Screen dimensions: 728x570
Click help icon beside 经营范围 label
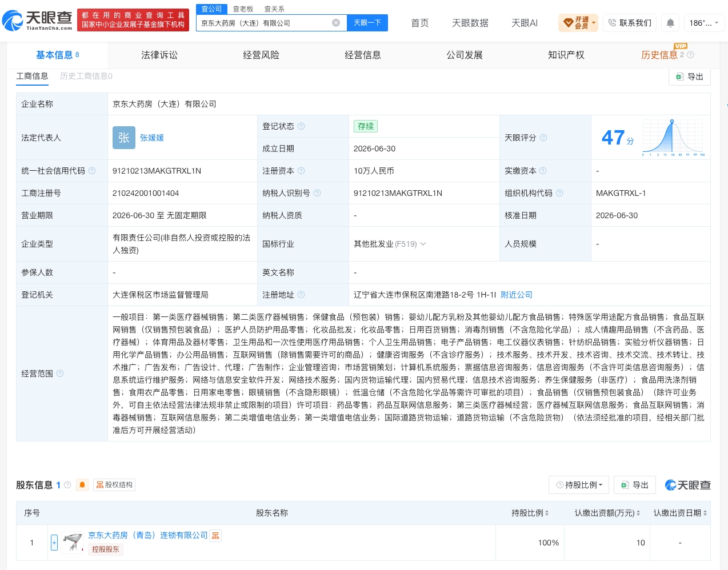[x=60, y=374]
